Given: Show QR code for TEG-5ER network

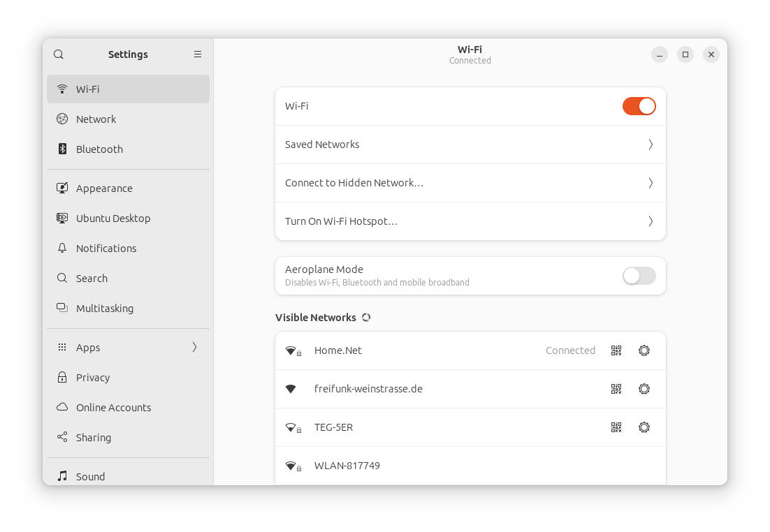Looking at the screenshot, I should coord(616,427).
